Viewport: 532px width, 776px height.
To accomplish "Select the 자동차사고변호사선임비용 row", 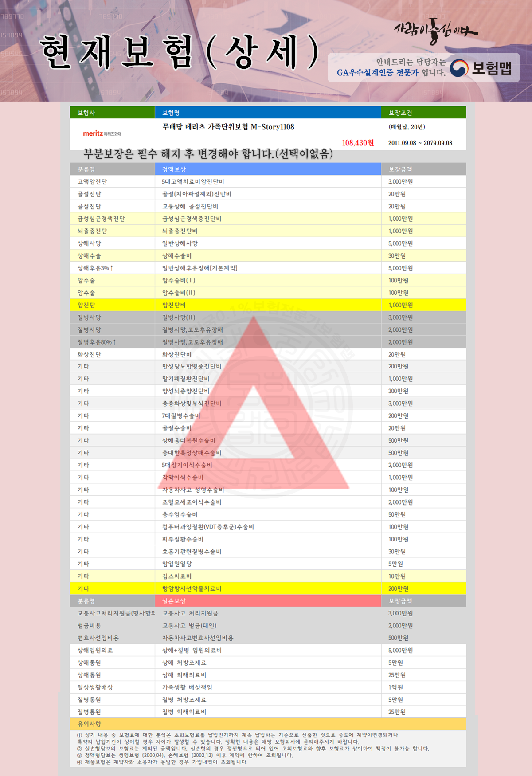I will pos(268,638).
